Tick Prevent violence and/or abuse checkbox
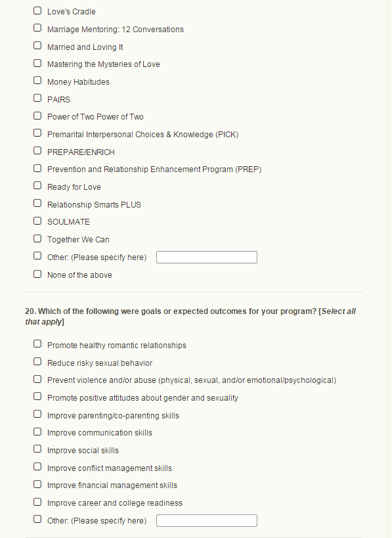 pyautogui.click(x=37, y=379)
